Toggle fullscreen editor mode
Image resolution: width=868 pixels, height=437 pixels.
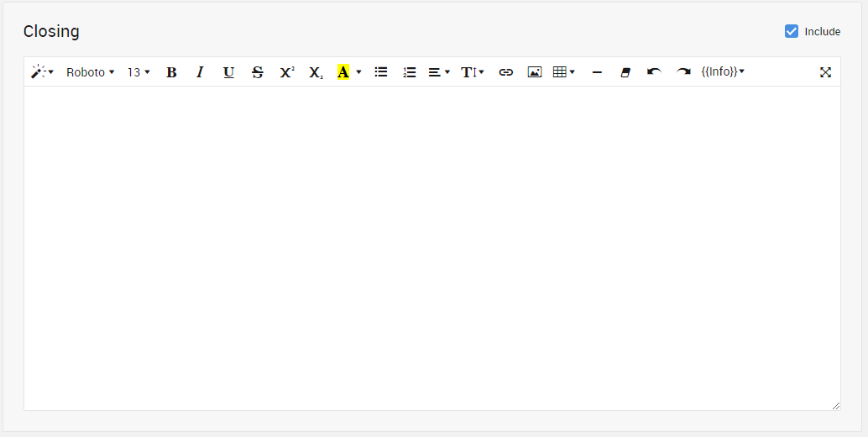click(825, 72)
